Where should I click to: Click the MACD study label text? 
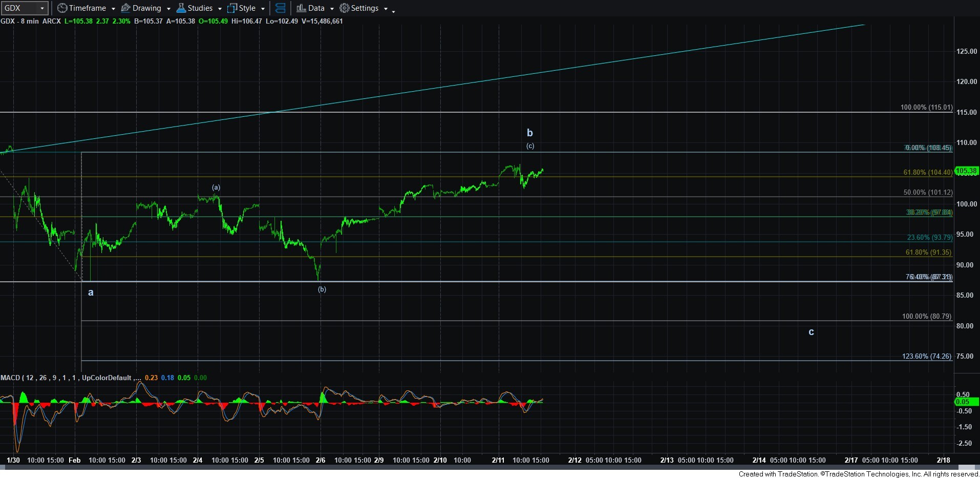tap(66, 378)
